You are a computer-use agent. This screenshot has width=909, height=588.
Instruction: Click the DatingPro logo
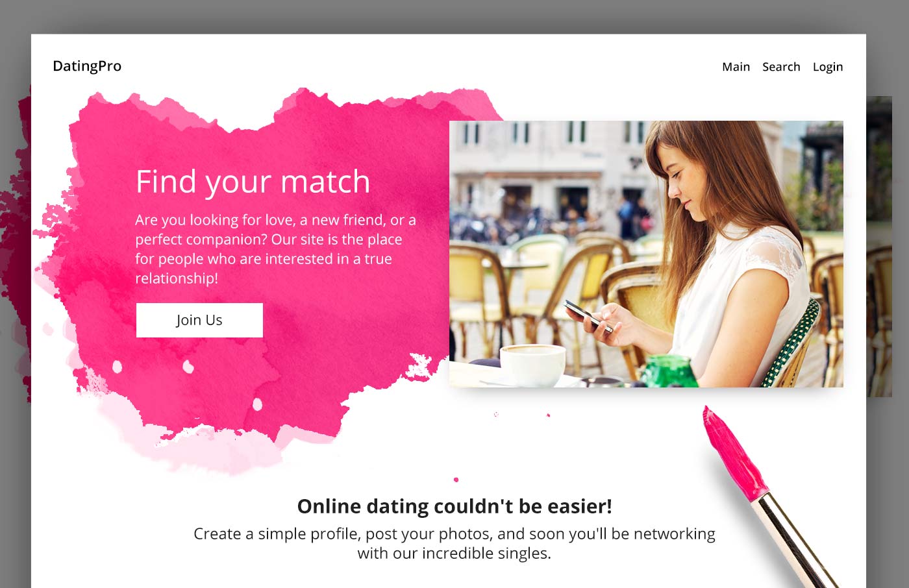click(87, 66)
